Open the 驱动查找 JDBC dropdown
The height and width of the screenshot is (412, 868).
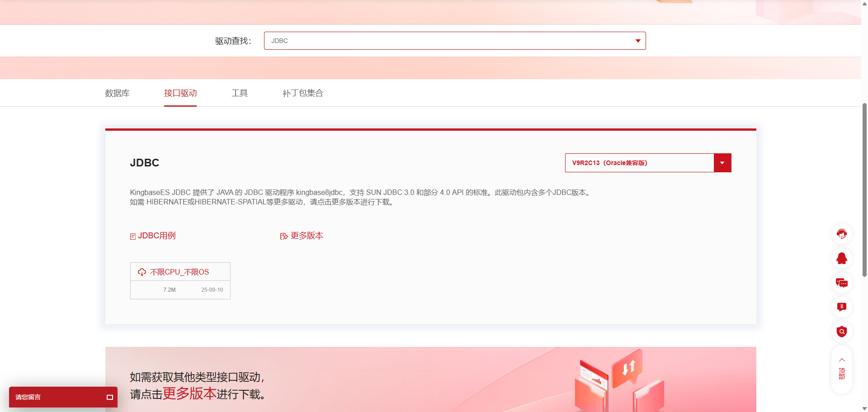[x=455, y=41]
